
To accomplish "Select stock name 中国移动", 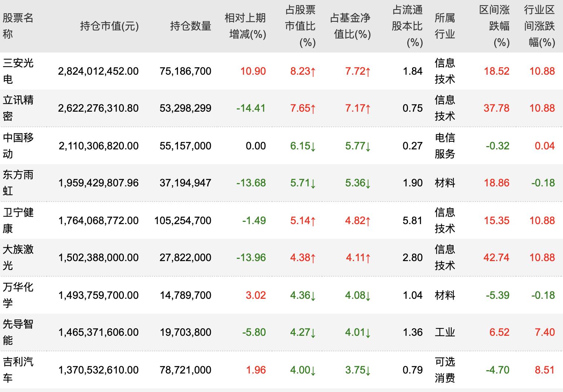I will pyautogui.click(x=18, y=145).
